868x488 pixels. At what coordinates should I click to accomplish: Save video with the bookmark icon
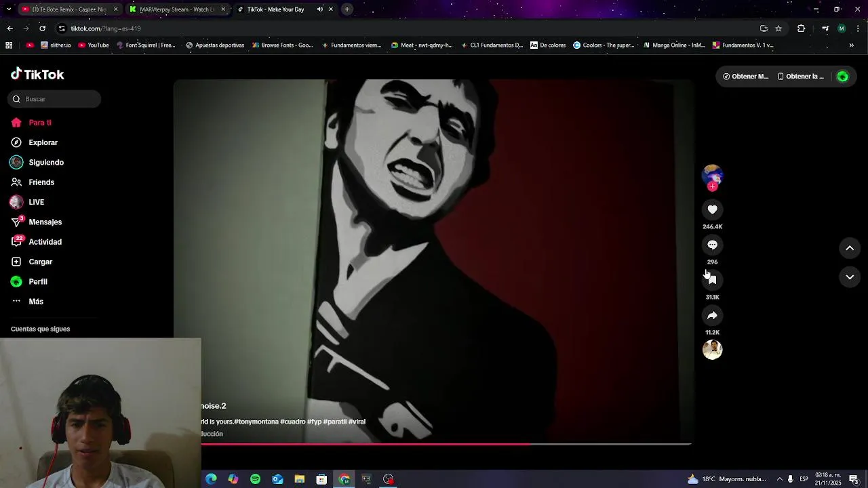[x=712, y=280]
